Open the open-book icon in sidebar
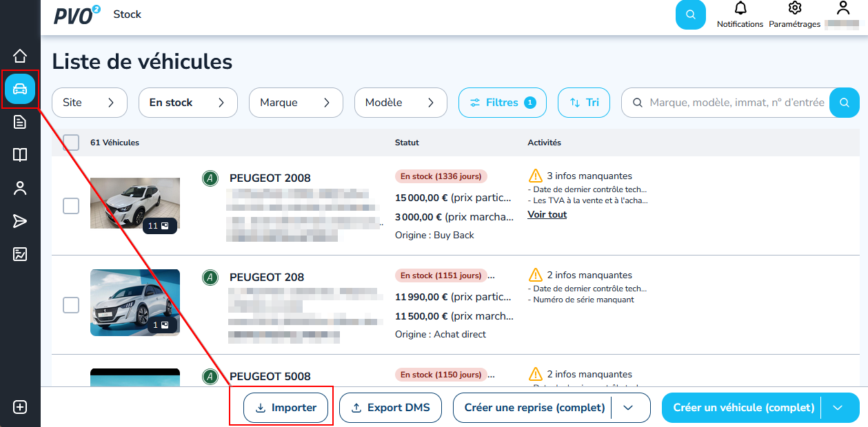 coord(20,155)
